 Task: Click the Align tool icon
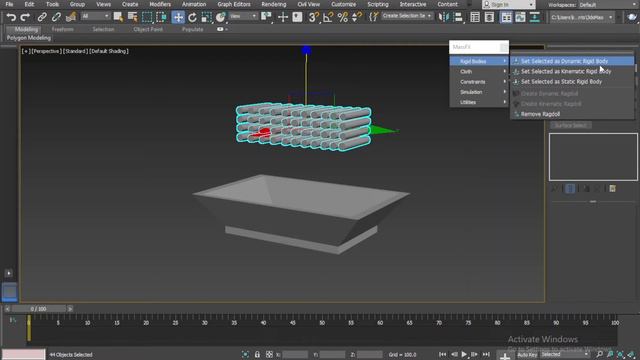(458, 17)
